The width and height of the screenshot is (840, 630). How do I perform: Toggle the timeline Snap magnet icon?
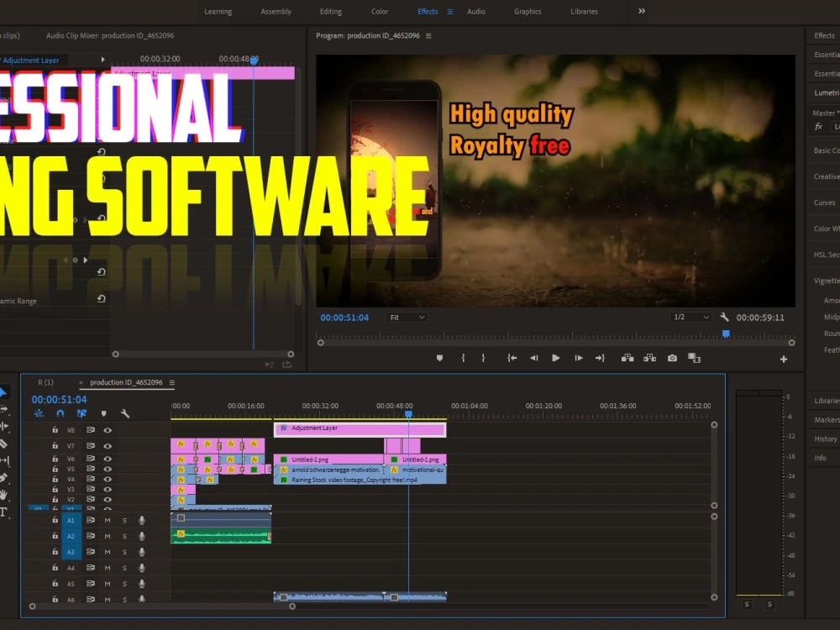coord(60,413)
